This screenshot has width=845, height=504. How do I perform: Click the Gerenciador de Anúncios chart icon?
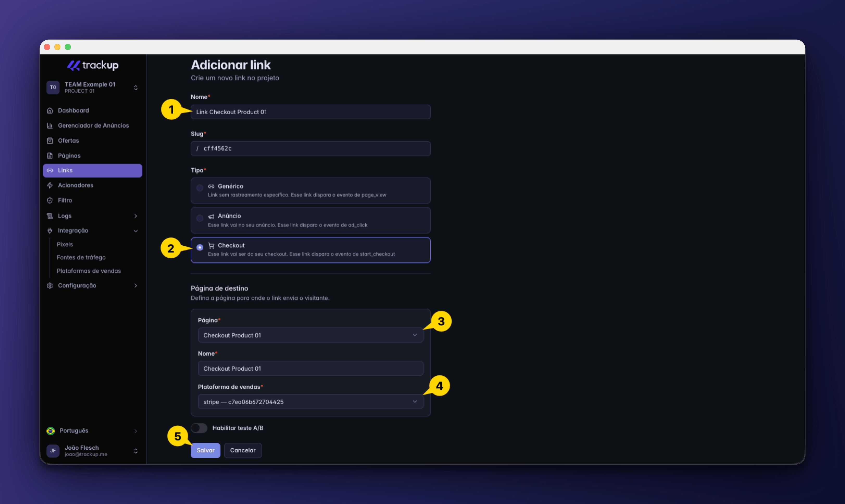click(x=50, y=125)
